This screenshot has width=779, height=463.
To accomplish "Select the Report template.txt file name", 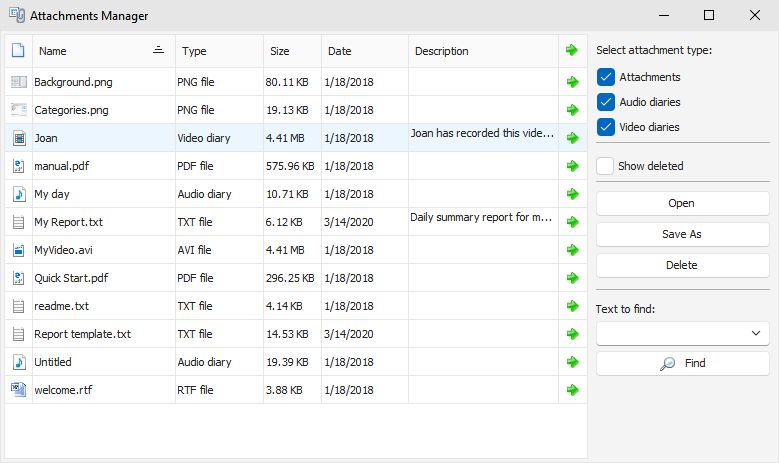I will point(82,334).
